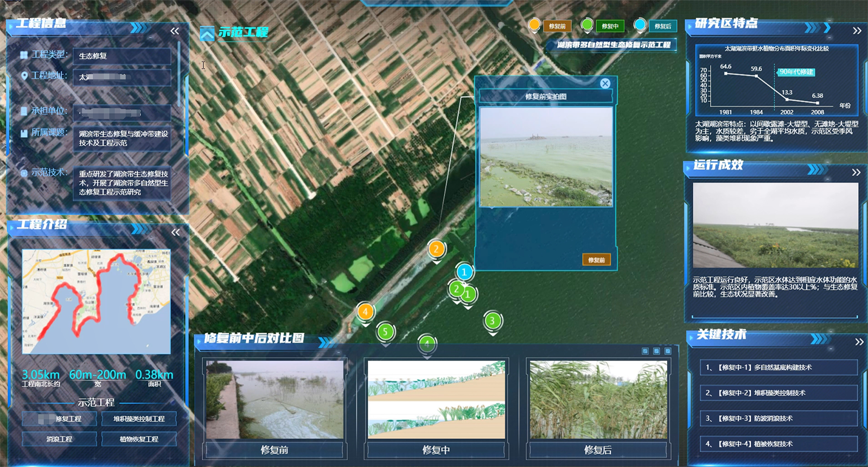Close the 修复前实拍图 popup

(x=605, y=83)
